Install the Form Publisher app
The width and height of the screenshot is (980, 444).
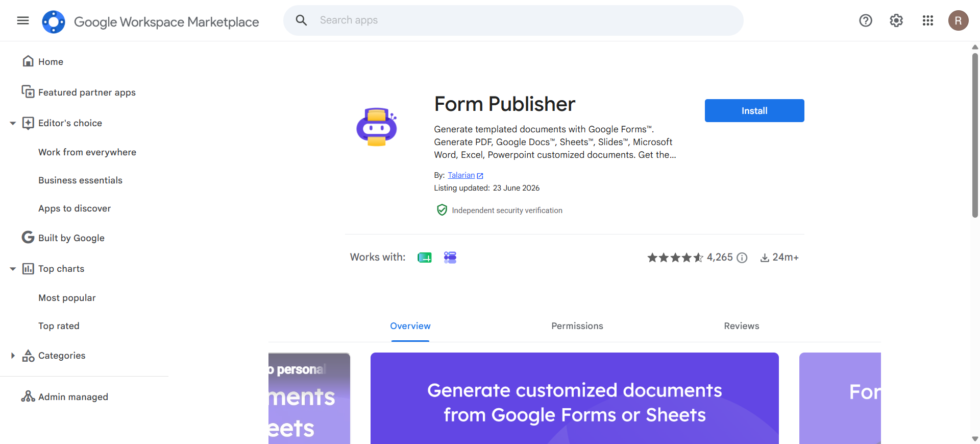click(754, 111)
